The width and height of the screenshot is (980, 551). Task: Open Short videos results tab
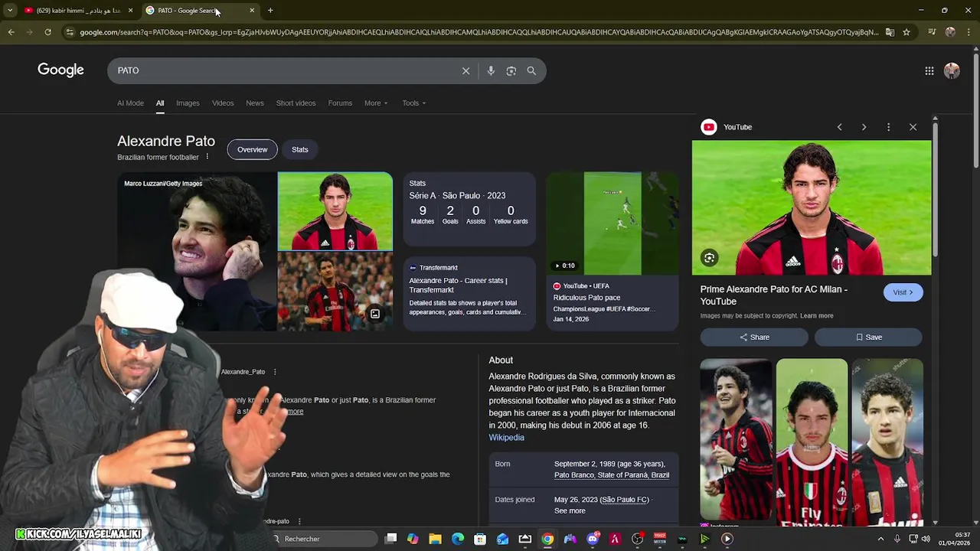point(296,103)
